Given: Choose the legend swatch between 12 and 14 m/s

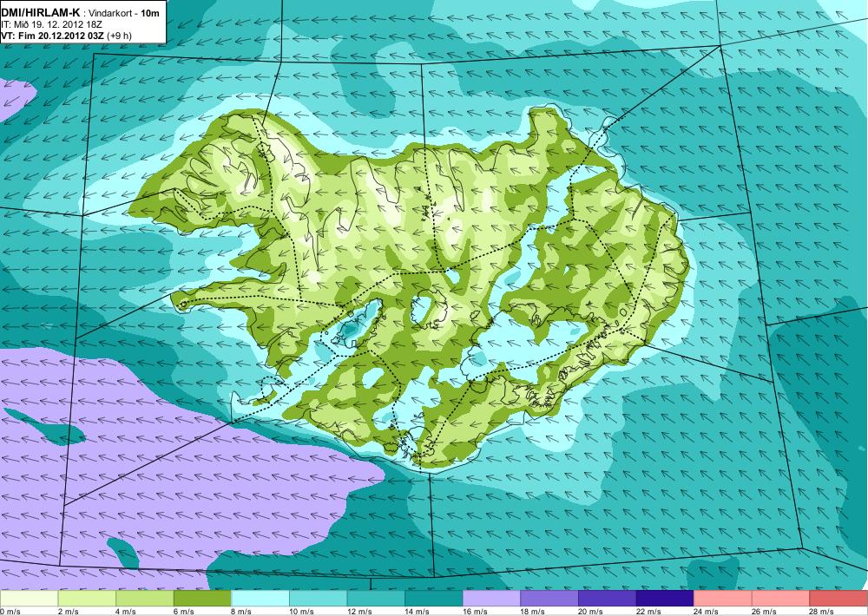Looking at the screenshot, I should pyautogui.click(x=376, y=599).
